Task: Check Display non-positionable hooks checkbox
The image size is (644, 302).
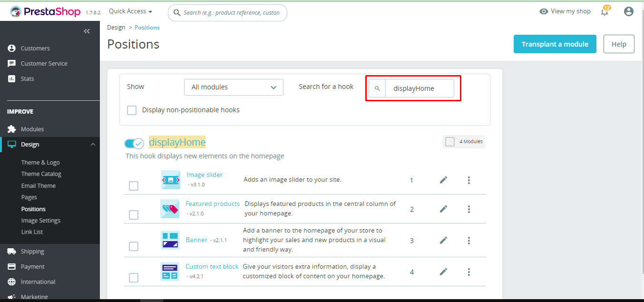Action: 132,110
